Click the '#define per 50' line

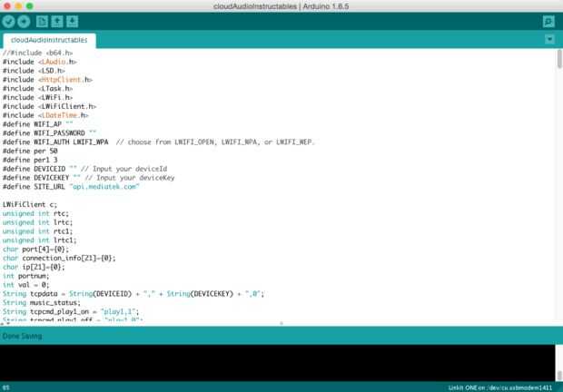(30, 151)
